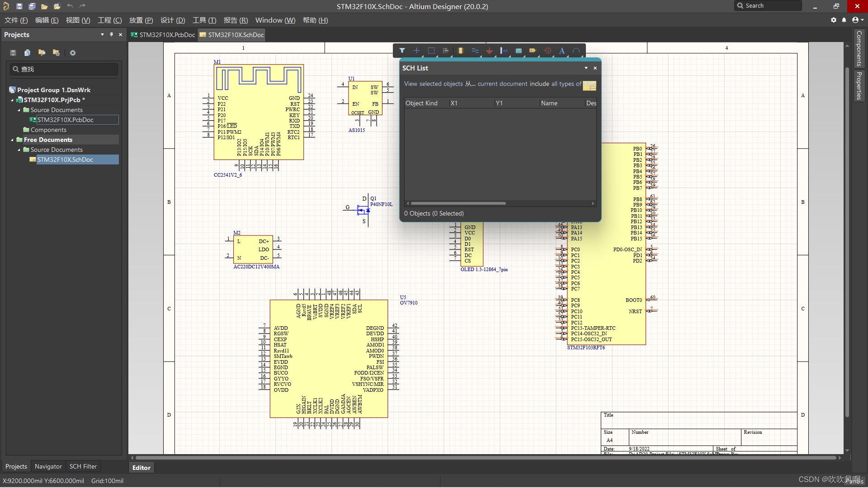Viewport: 868px width, 488px height.
Task: Select the Place Wire tool
Action: [475, 51]
